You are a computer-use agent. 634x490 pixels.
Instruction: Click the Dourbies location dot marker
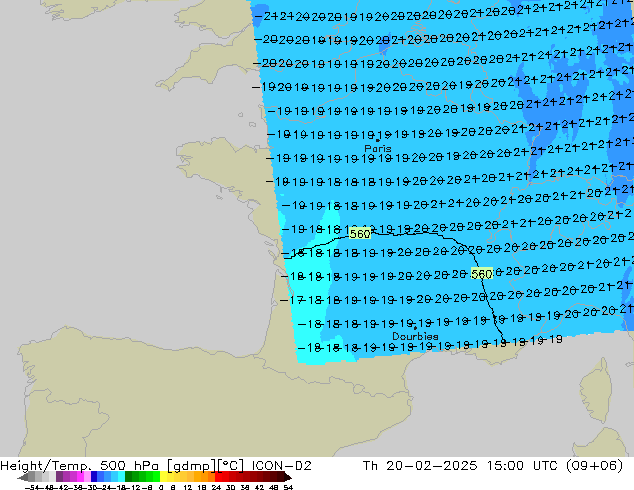415,328
